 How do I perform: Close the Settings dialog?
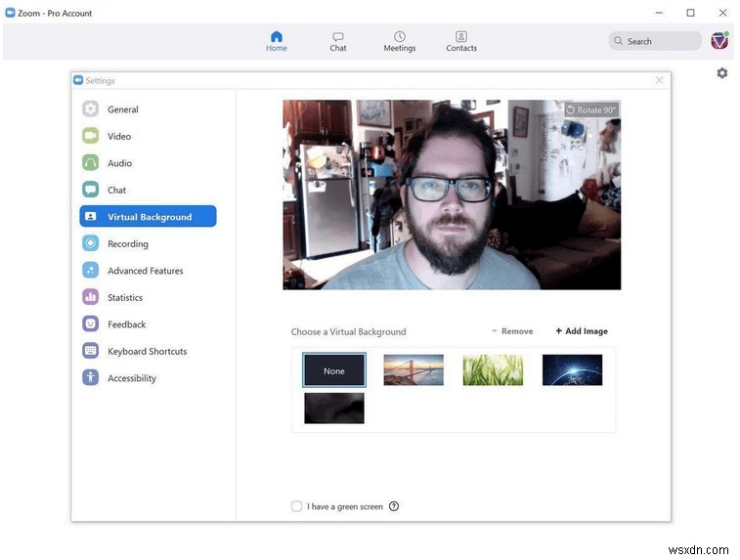coord(659,80)
